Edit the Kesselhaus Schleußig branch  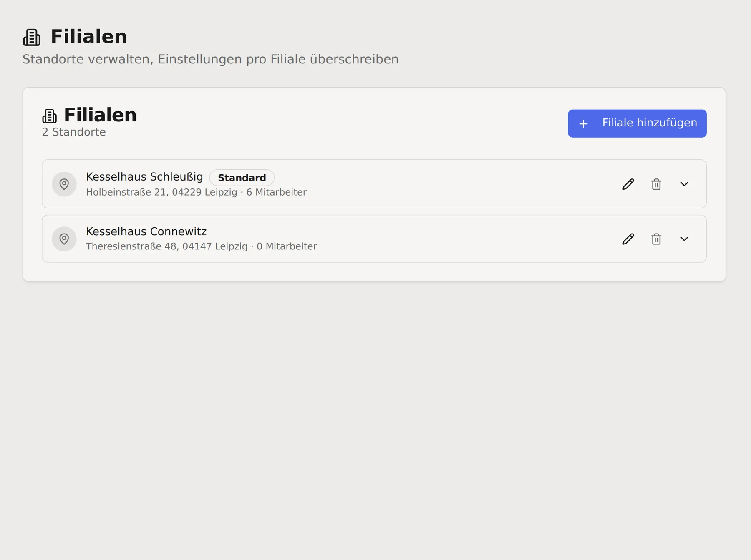[x=628, y=184]
